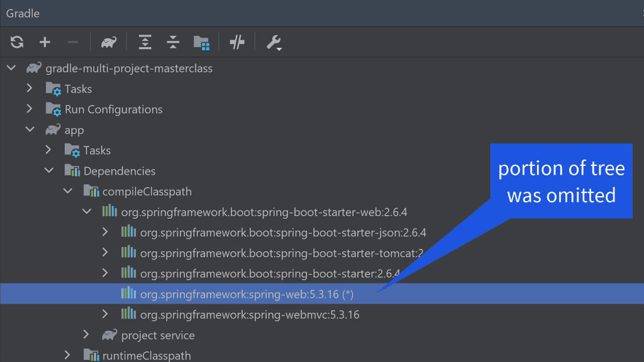Reload all Gradle projects with refresh icon
This screenshot has height=362, width=644.
17,42
